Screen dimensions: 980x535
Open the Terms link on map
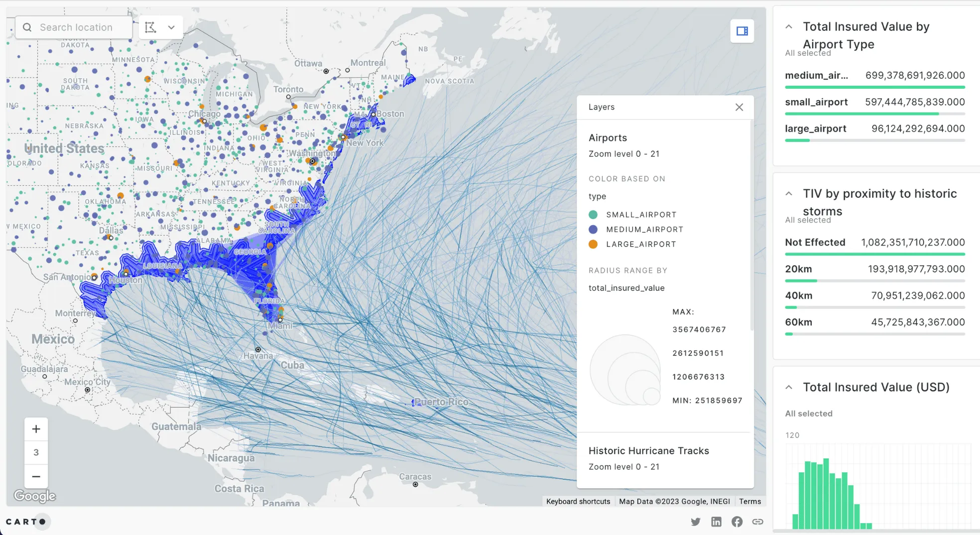(x=749, y=501)
